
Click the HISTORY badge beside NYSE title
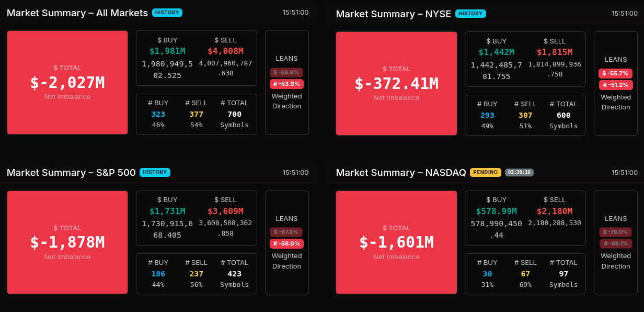click(x=470, y=14)
